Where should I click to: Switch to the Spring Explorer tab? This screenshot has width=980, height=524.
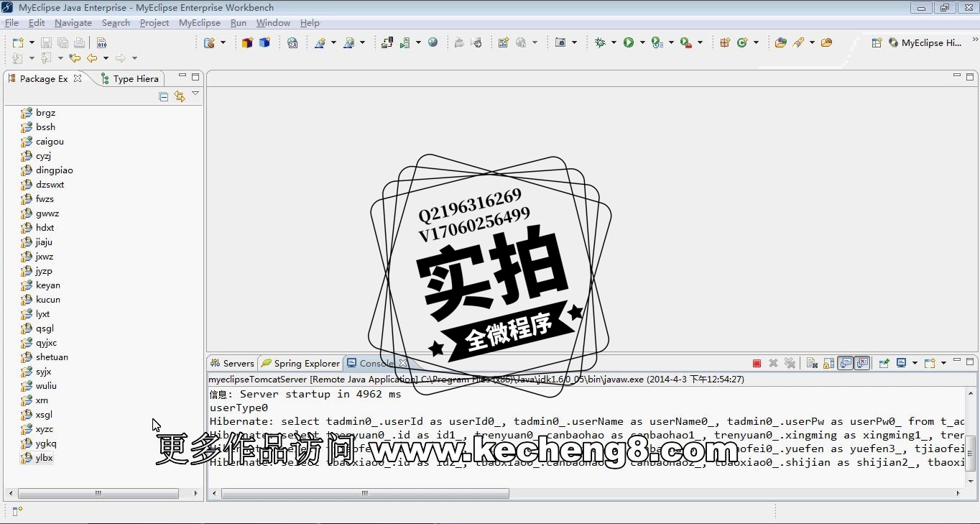(x=300, y=364)
